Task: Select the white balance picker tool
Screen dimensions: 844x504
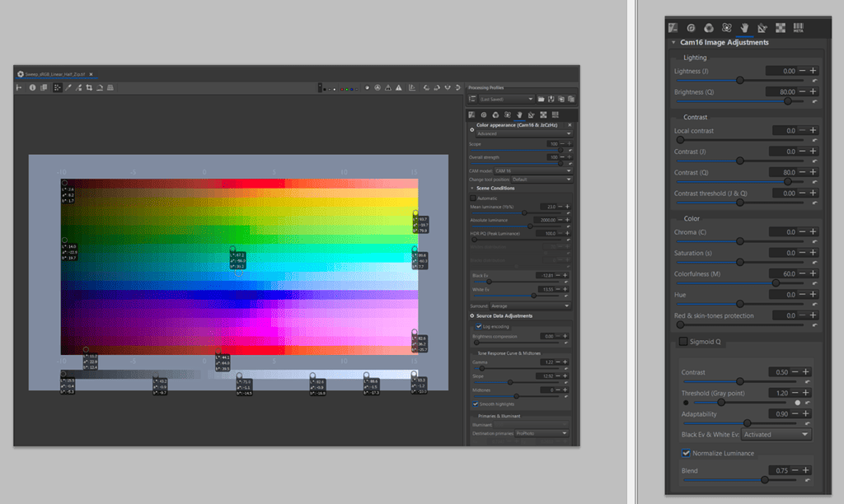Action: (68, 86)
